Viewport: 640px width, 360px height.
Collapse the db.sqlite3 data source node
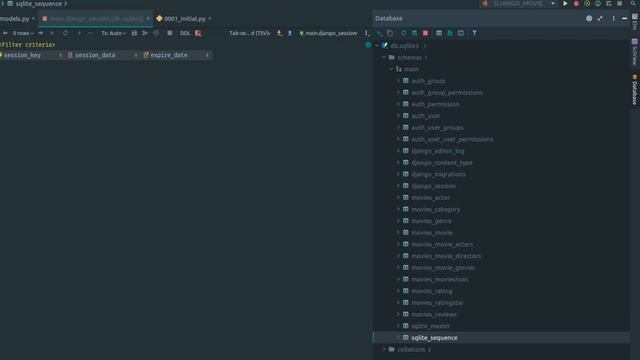(377, 46)
